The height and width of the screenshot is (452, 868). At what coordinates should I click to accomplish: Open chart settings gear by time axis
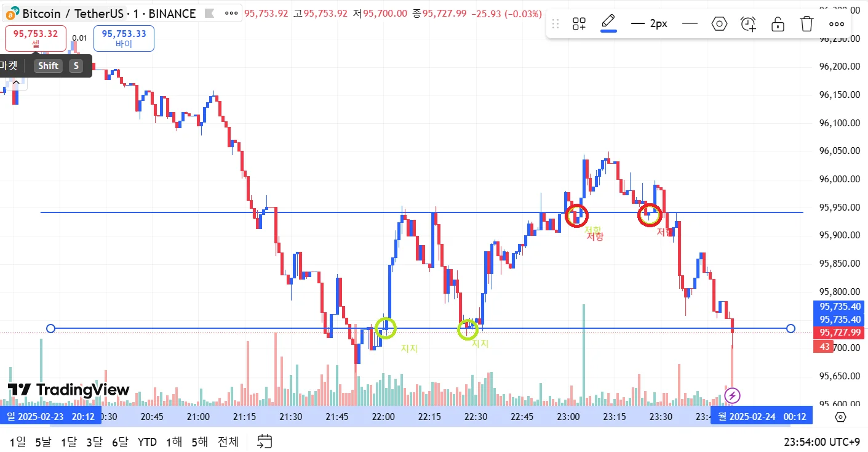[840, 417]
